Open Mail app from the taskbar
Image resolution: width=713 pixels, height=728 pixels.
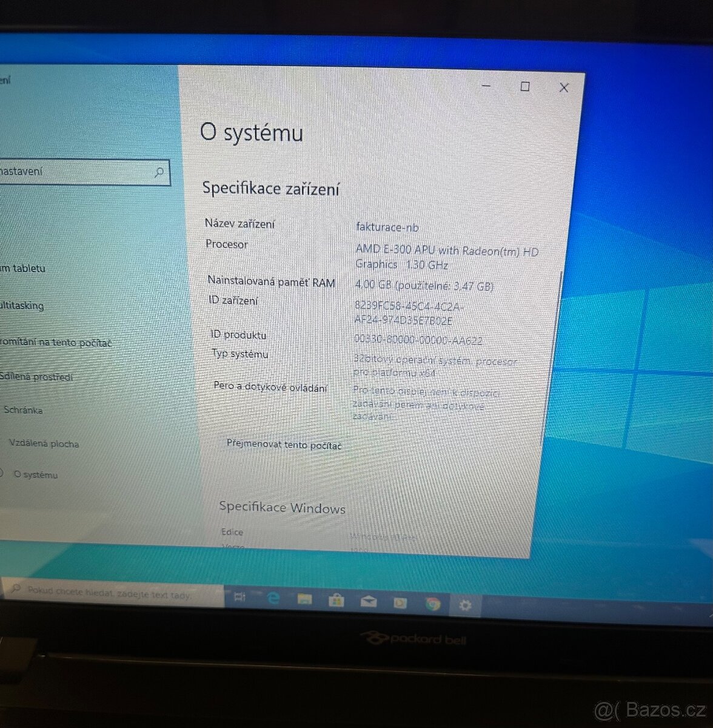click(368, 602)
